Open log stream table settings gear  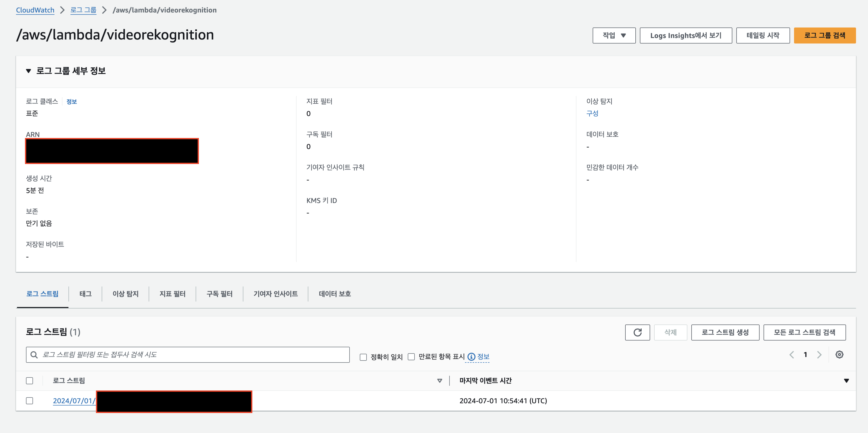[839, 354]
